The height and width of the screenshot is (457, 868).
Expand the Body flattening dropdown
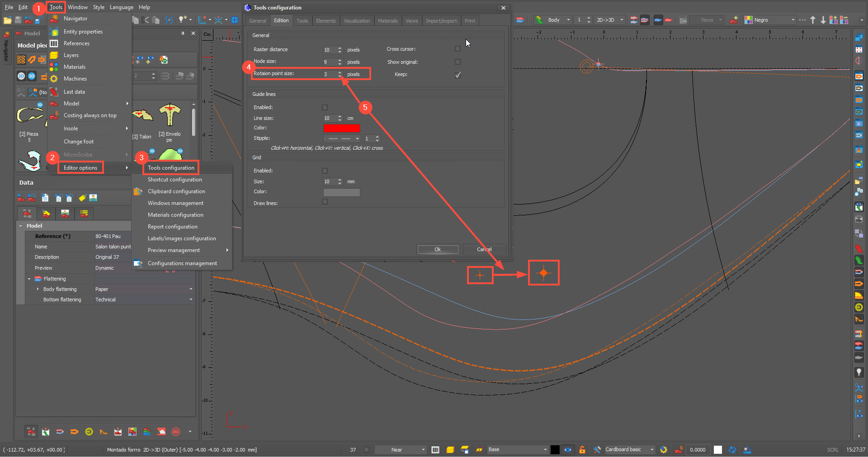click(x=191, y=289)
